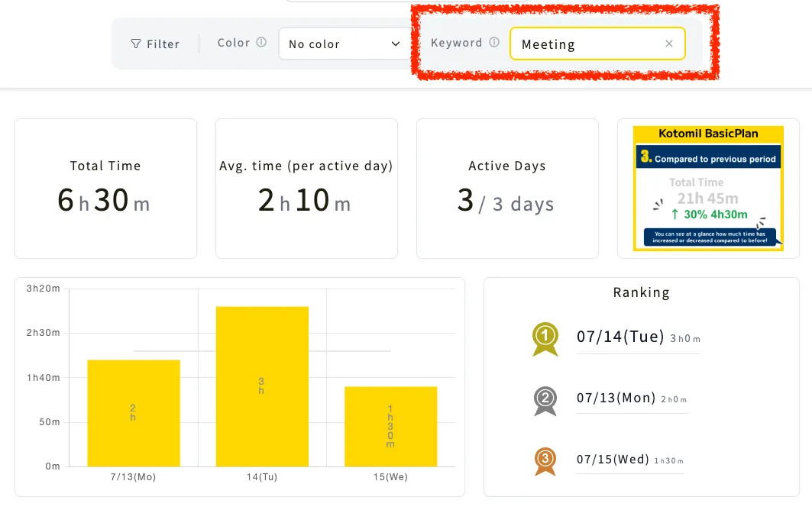
Task: Click the 15(We) x-axis label
Action: (390, 477)
